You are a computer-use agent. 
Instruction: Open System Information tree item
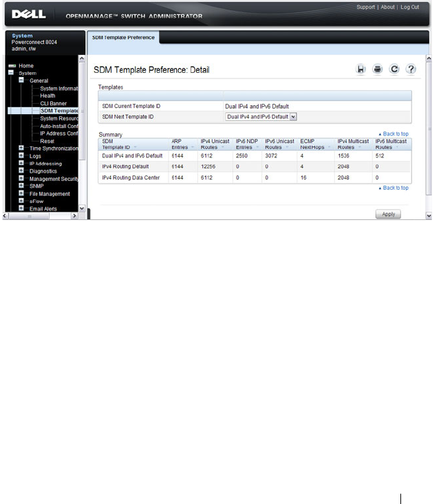59,89
